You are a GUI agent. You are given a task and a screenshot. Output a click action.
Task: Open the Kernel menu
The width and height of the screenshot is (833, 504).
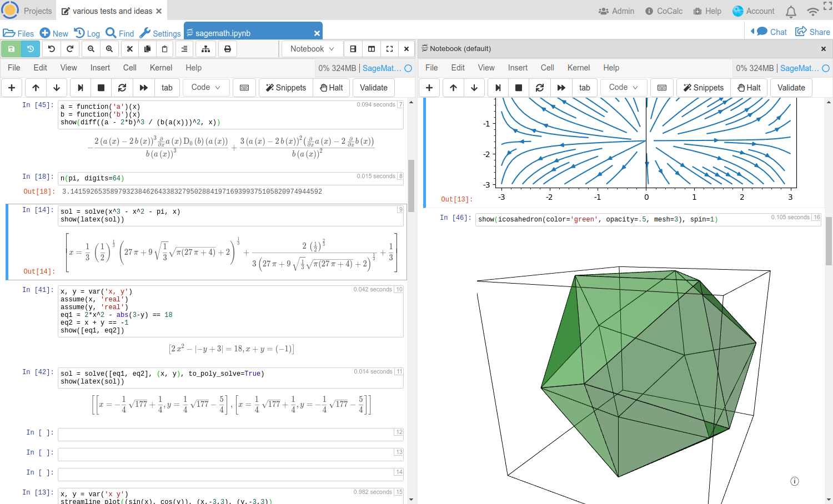pos(160,68)
